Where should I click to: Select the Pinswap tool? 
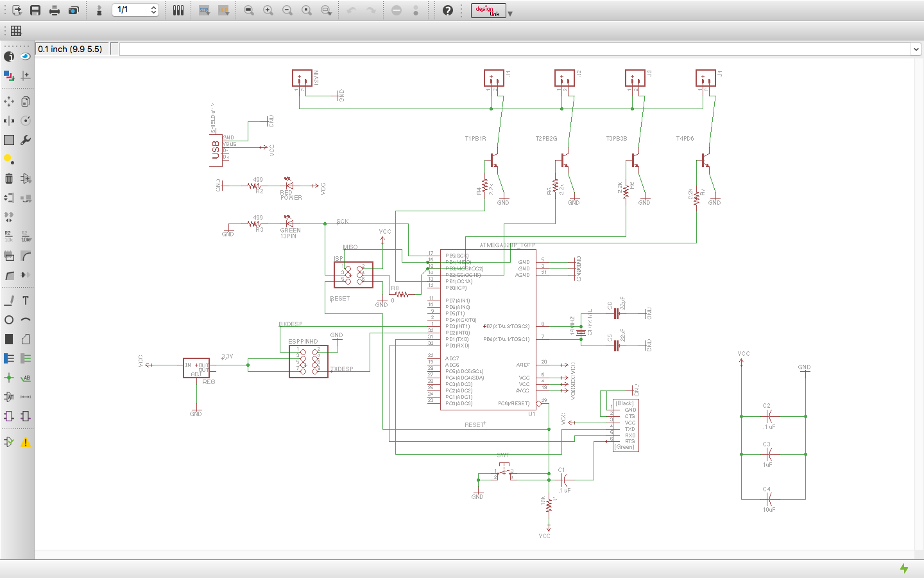coord(9,198)
